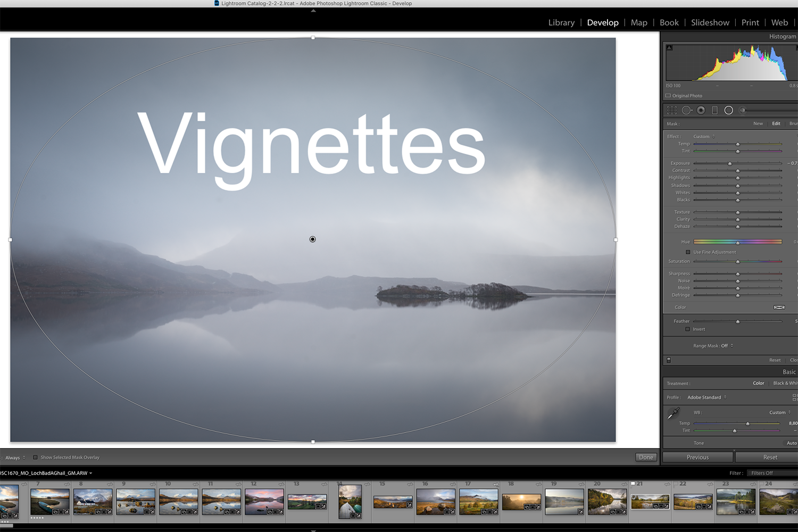
Task: Click the Previous button
Action: (697, 458)
